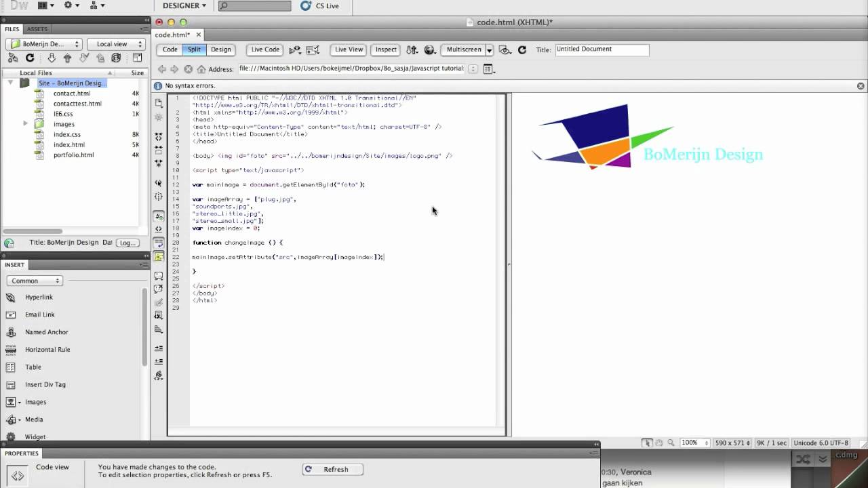Click the Check in files icon
Screen dimensions: 868x488
pyautogui.click(x=100, y=58)
